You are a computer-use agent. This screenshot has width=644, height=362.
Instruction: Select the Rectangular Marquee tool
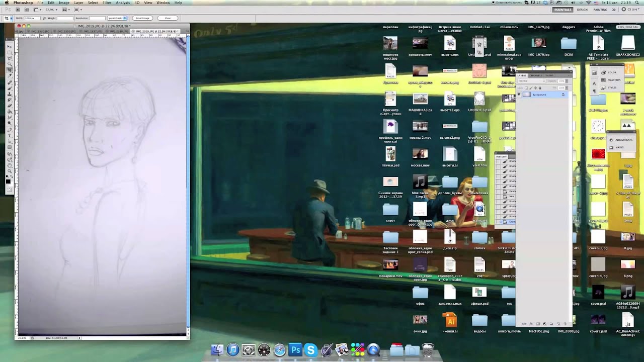[x=10, y=52]
